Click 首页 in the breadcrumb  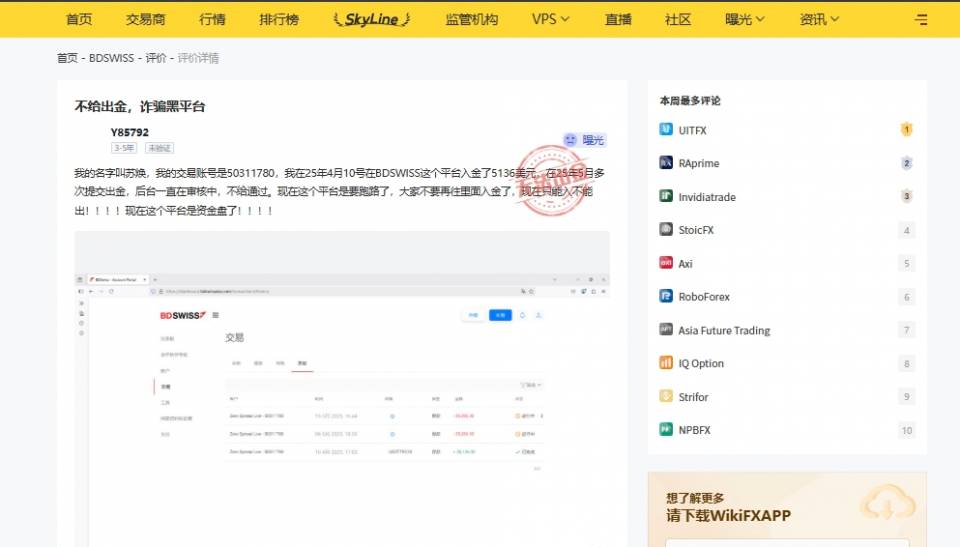67,58
